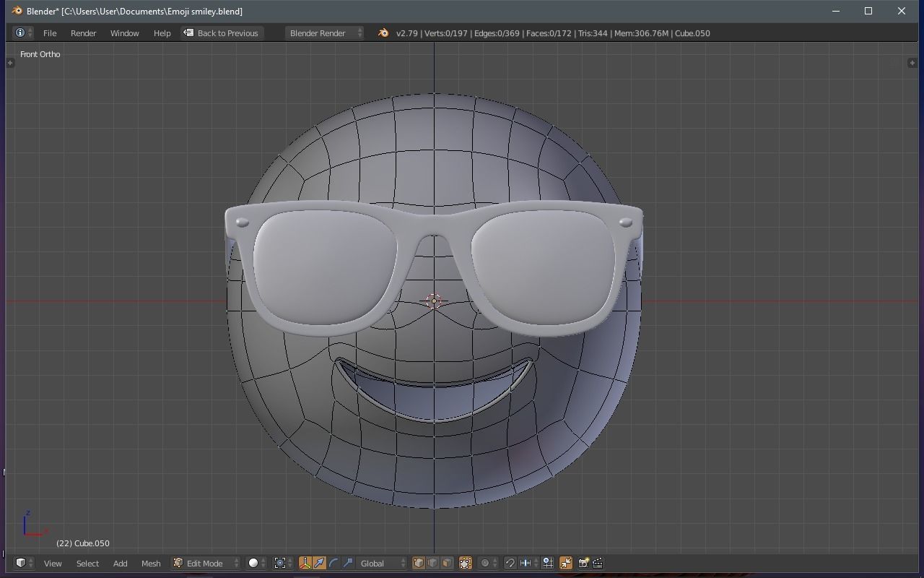Open the Mesh menu
The width and height of the screenshot is (924, 578).
pyautogui.click(x=151, y=564)
